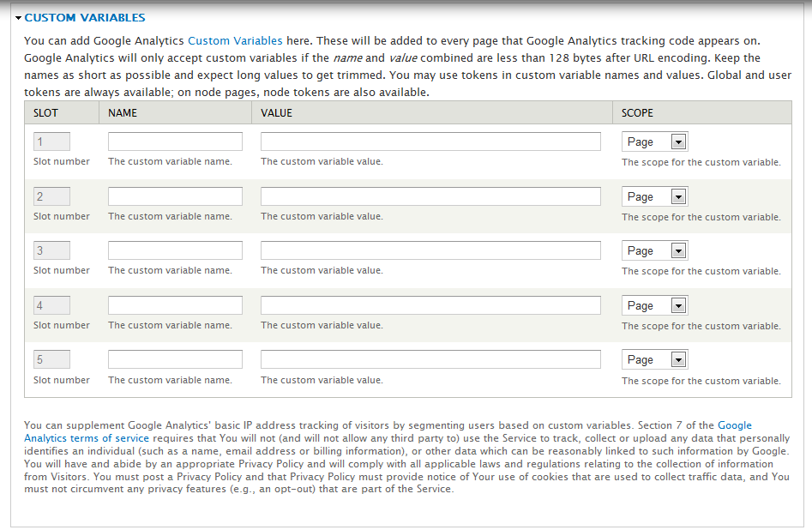Open the Custom Variables help link
The width and height of the screenshot is (812, 530).
[x=234, y=40]
